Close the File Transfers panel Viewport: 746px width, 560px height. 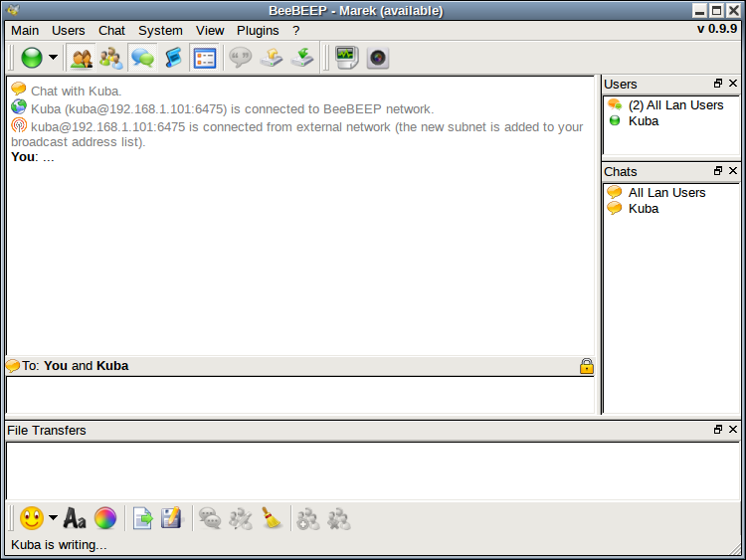point(733,429)
